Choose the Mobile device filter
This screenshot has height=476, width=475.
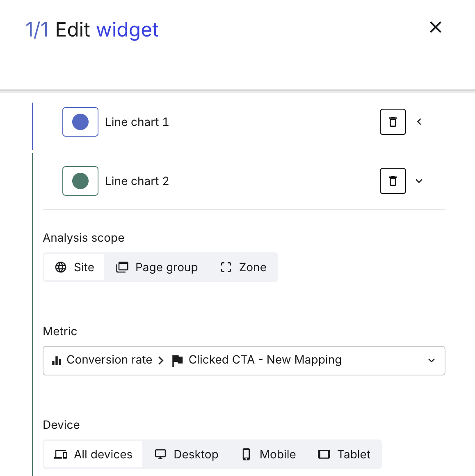(269, 454)
